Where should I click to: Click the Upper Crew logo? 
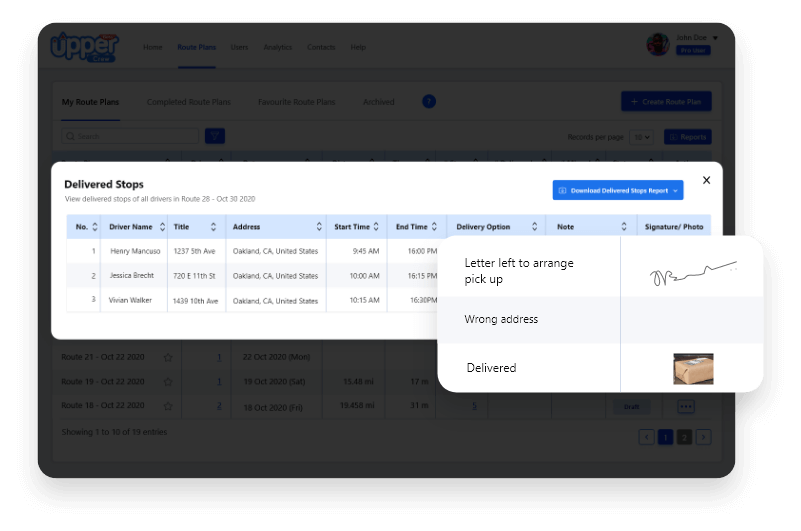point(85,47)
